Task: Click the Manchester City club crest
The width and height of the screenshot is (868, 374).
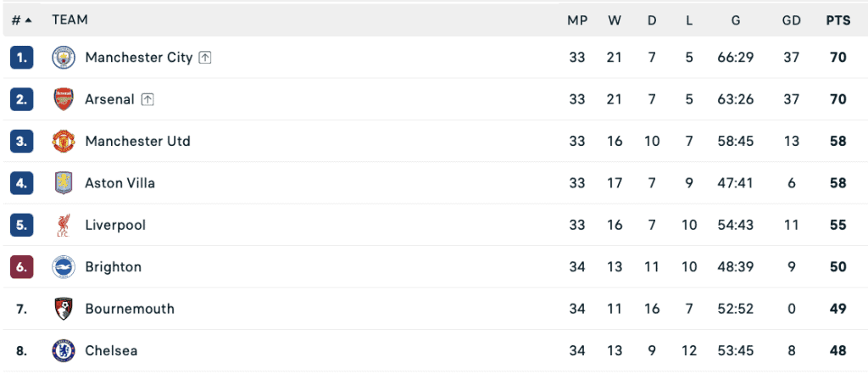Action: (64, 58)
